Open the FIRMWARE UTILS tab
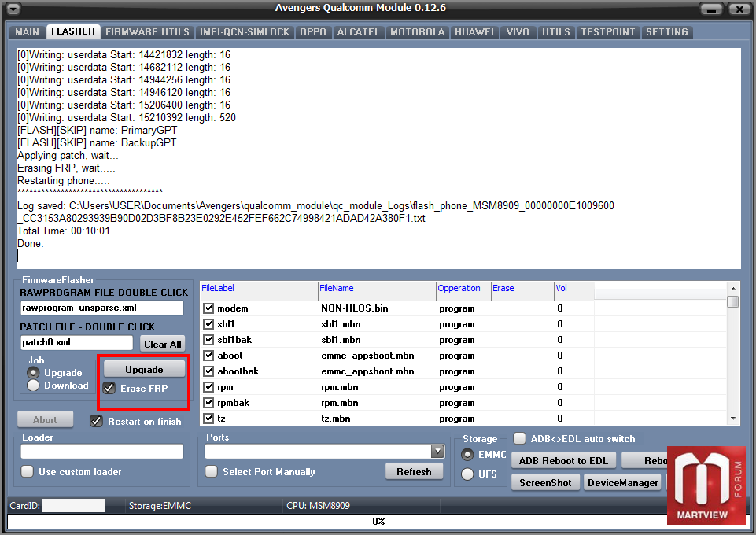The image size is (756, 535). (148, 31)
